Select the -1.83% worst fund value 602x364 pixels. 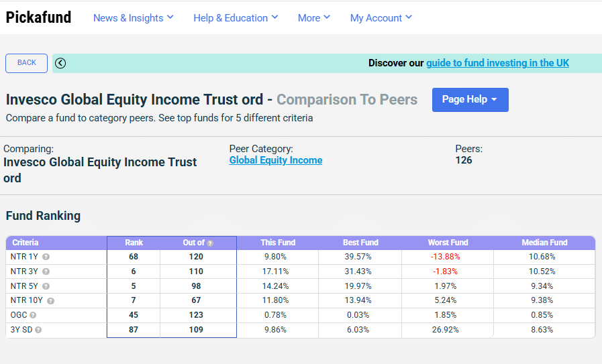pos(446,271)
